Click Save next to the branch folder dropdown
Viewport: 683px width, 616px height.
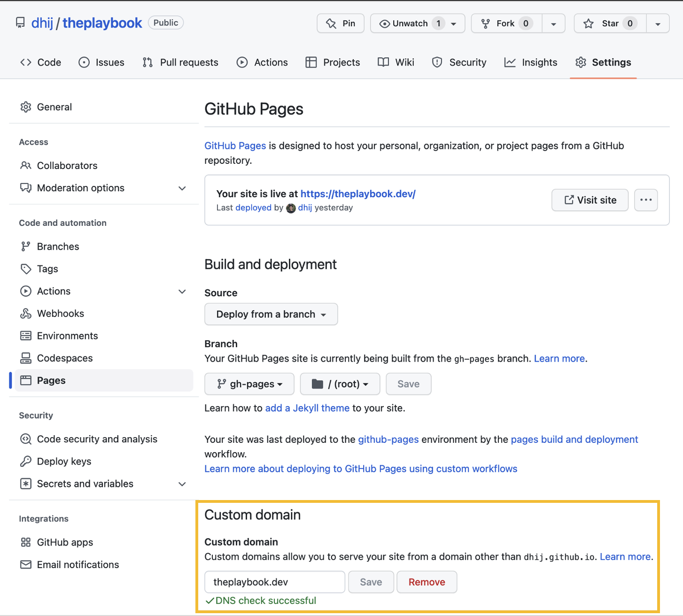pyautogui.click(x=409, y=384)
